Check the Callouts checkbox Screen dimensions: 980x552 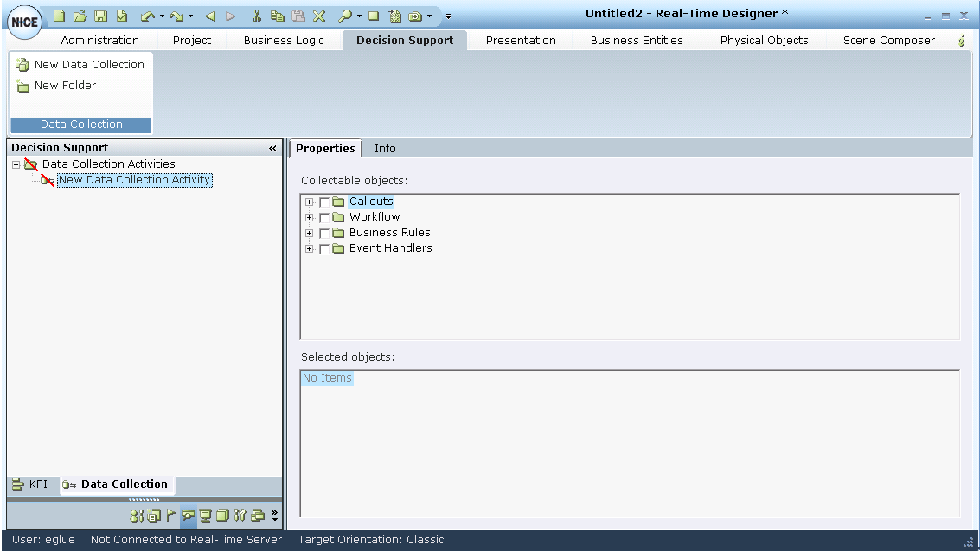[x=324, y=202]
